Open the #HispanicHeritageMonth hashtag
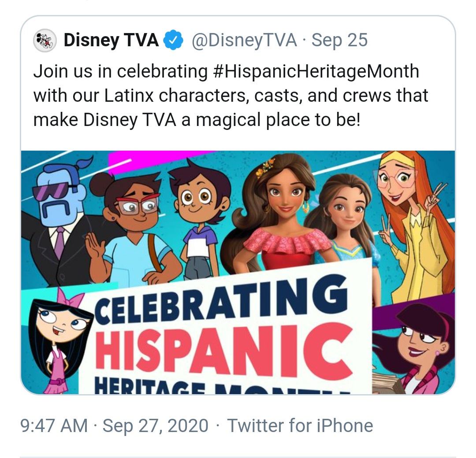The image size is (476, 458). click(316, 72)
